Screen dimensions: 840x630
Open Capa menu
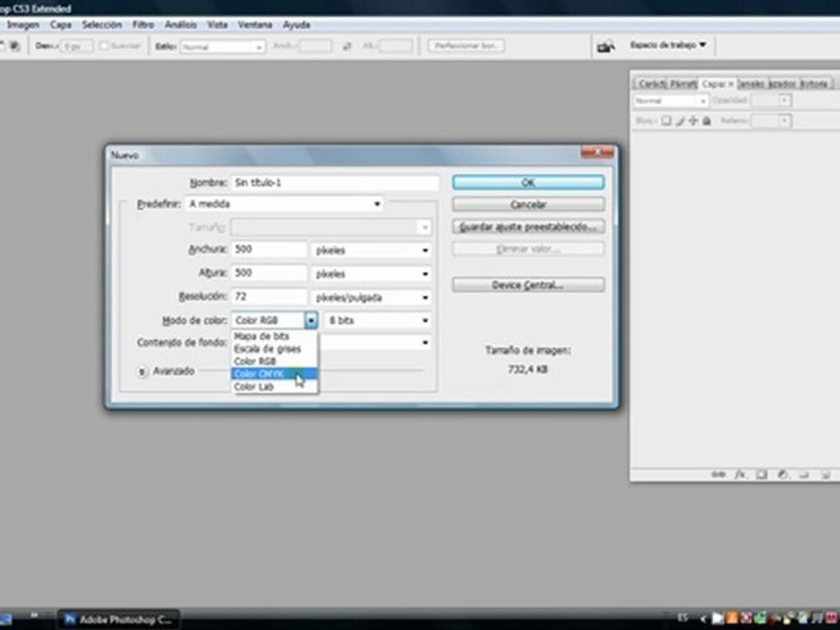pyautogui.click(x=60, y=25)
